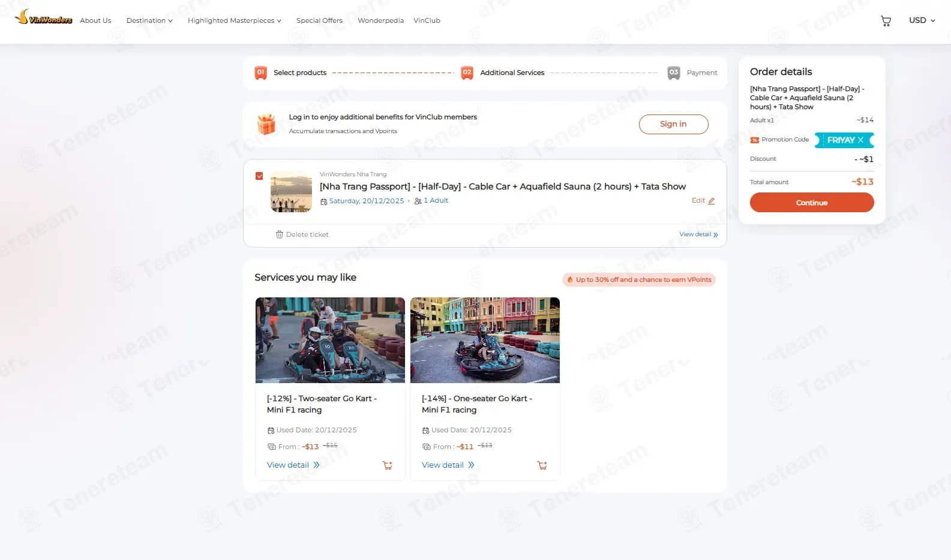Click the step 01 Select products badge
The image size is (951, 560).
tap(260, 73)
